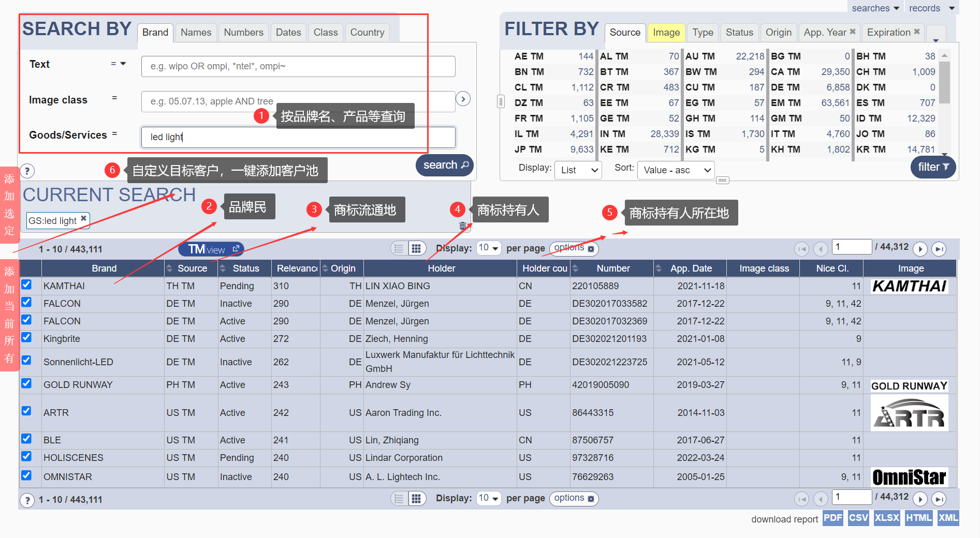Switch to list view in bottom toolbar
The height and width of the screenshot is (538, 980).
click(399, 499)
